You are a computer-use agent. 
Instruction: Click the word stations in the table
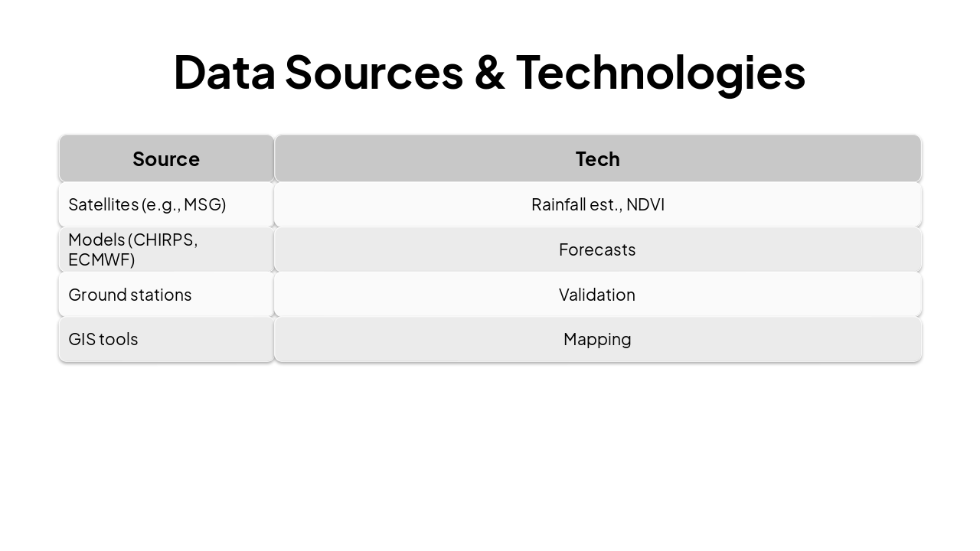coord(162,295)
